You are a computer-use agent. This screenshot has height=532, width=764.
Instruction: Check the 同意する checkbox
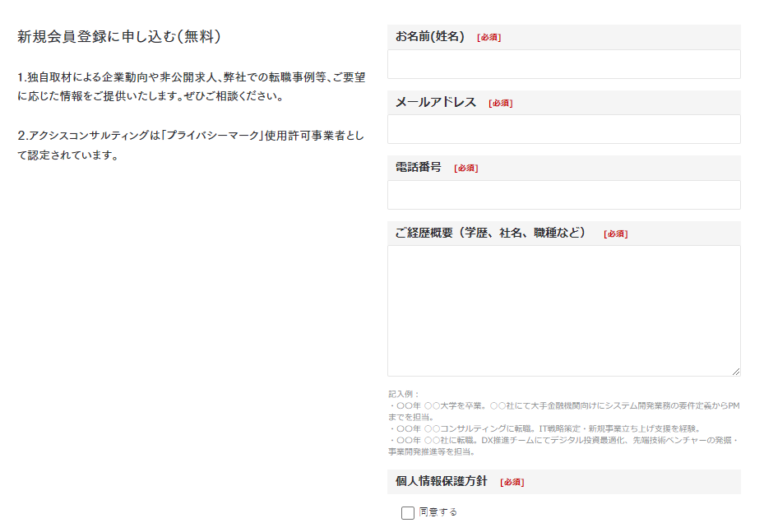(408, 513)
